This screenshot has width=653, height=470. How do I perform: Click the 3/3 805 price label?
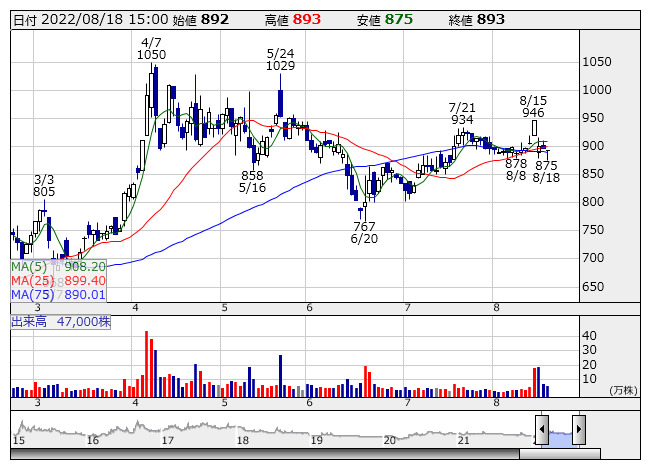click(44, 186)
